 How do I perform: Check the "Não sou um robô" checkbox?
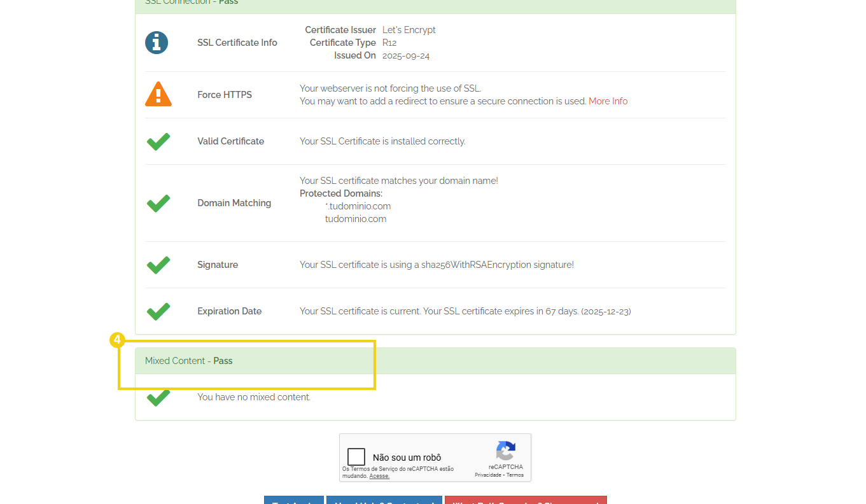(356, 456)
